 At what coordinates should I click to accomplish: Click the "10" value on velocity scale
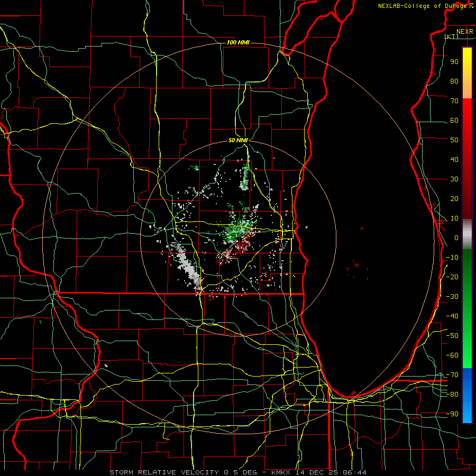(x=454, y=218)
